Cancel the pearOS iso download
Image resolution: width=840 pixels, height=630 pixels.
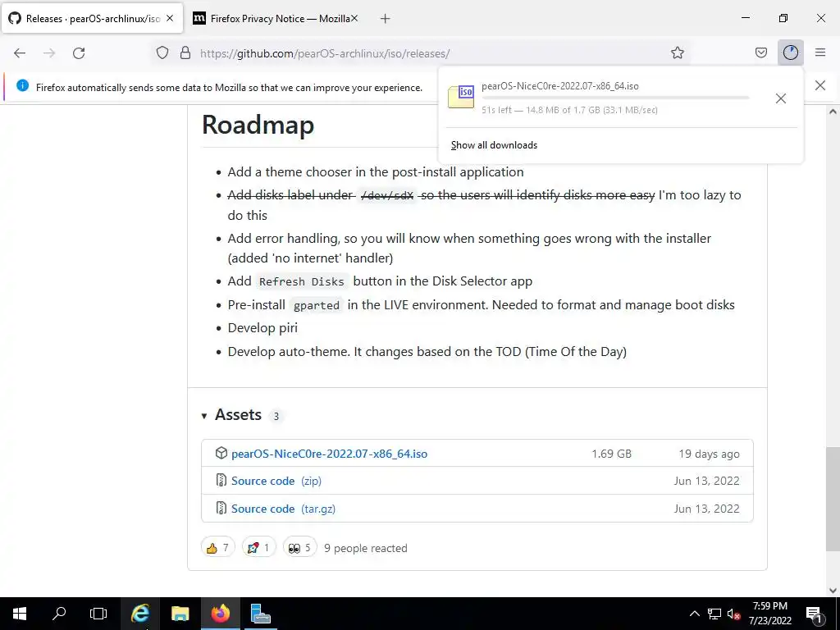(x=781, y=98)
